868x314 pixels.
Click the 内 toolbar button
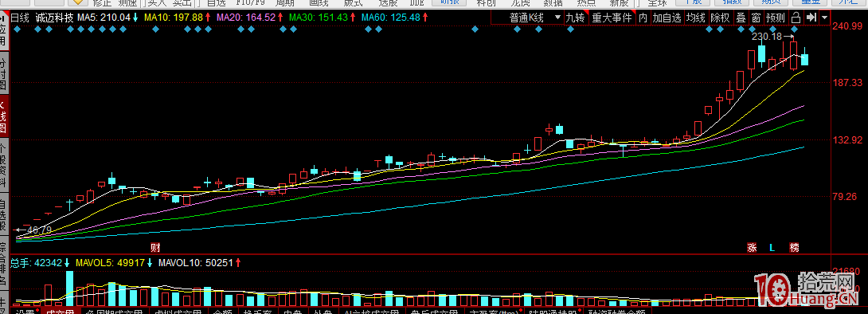tap(643, 18)
